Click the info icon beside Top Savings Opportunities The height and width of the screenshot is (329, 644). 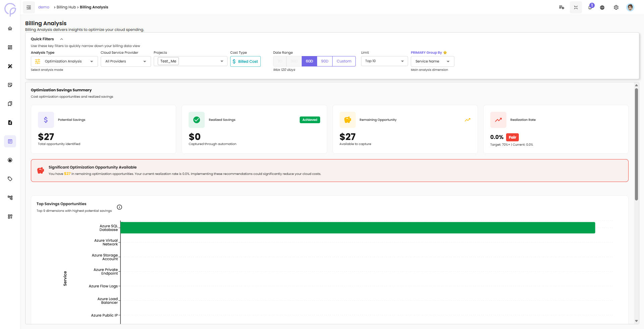(x=119, y=207)
